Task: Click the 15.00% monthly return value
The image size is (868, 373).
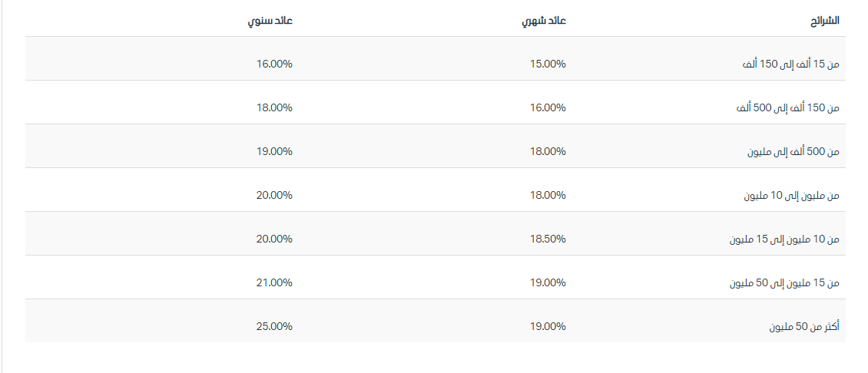Action: [548, 64]
